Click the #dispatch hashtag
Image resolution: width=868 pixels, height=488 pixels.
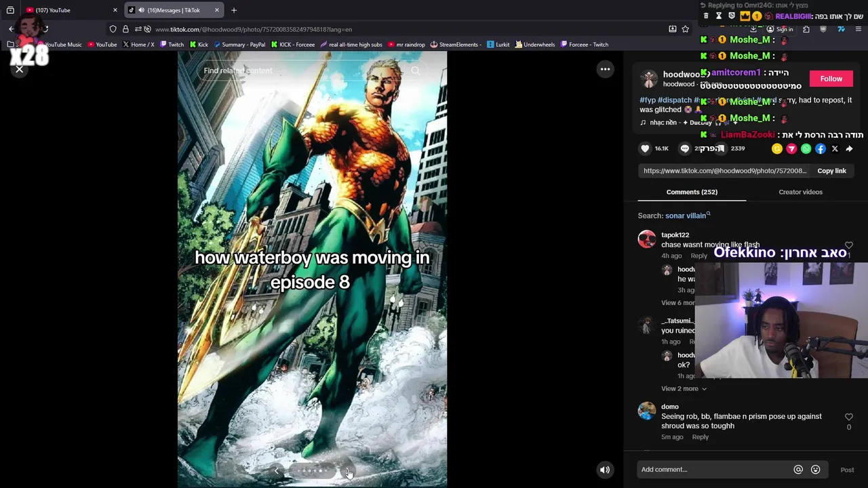tap(675, 100)
